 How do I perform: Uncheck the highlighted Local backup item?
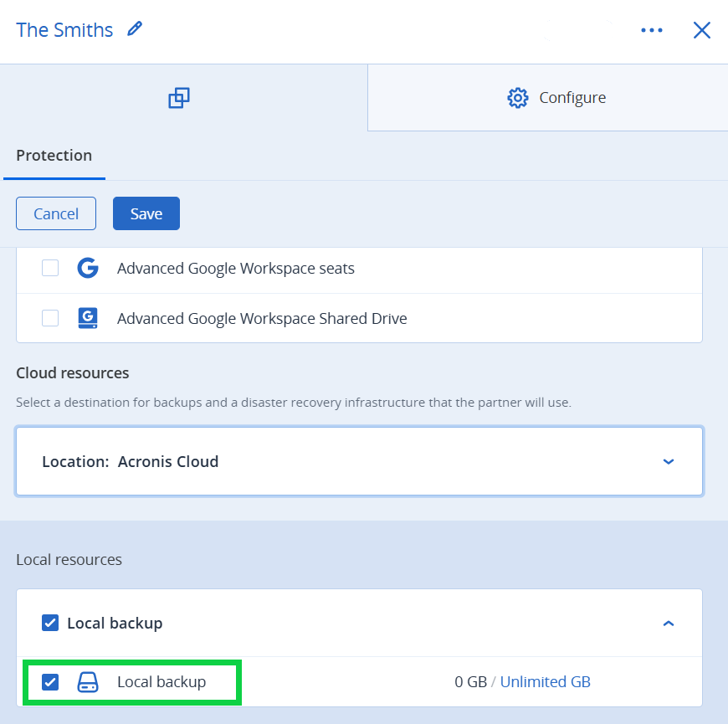pos(50,682)
